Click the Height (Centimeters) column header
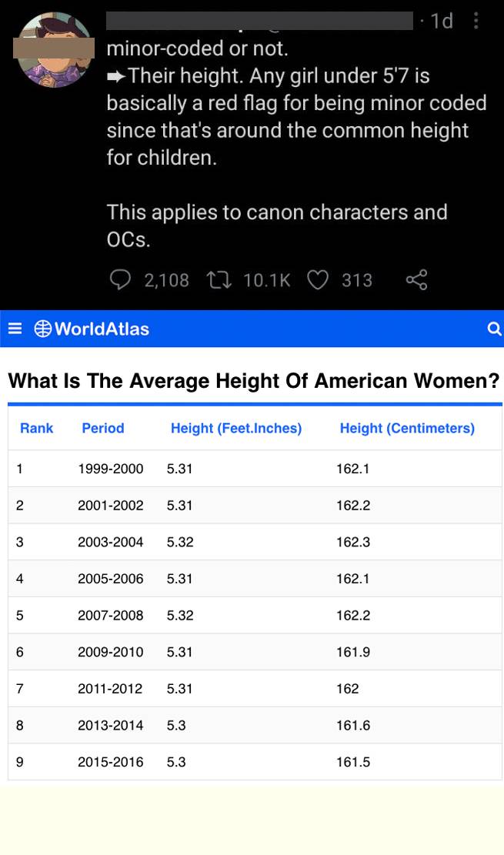Viewport: 504px width, 855px height. [x=406, y=428]
